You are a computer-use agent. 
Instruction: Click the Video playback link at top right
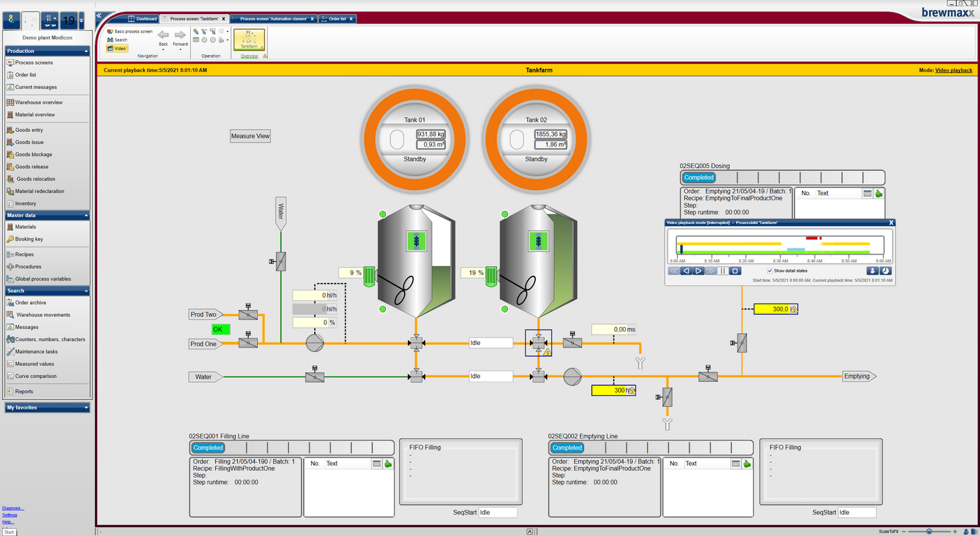953,70
